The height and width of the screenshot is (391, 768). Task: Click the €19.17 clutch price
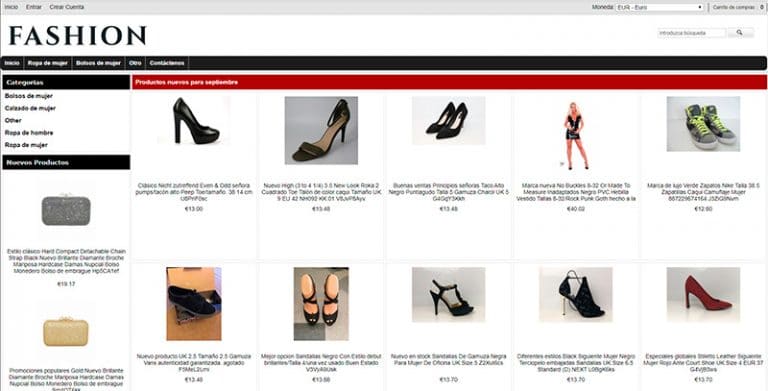pos(66,284)
